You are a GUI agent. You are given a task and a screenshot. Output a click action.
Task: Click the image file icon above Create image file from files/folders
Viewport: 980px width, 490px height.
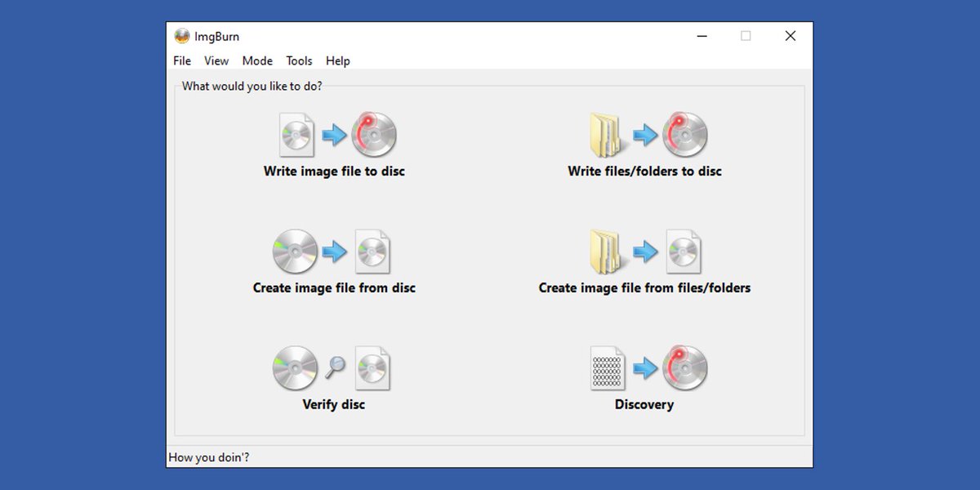click(684, 252)
